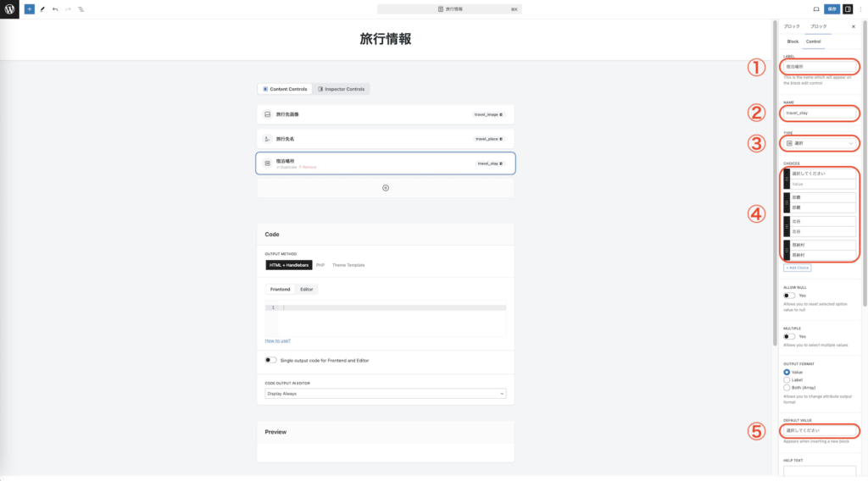Toggle single output code for Frontend and Editor

pyautogui.click(x=271, y=360)
